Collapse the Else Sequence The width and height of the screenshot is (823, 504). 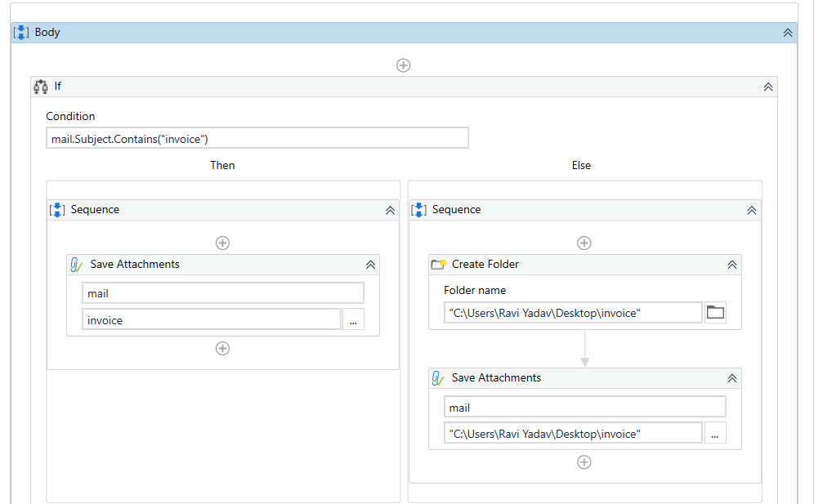(752, 210)
